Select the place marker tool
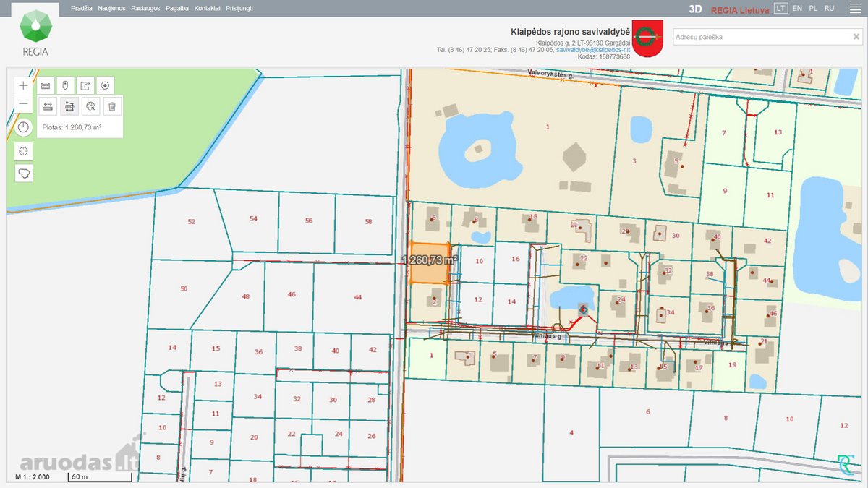Screen dimensions: 868x488 point(65,85)
